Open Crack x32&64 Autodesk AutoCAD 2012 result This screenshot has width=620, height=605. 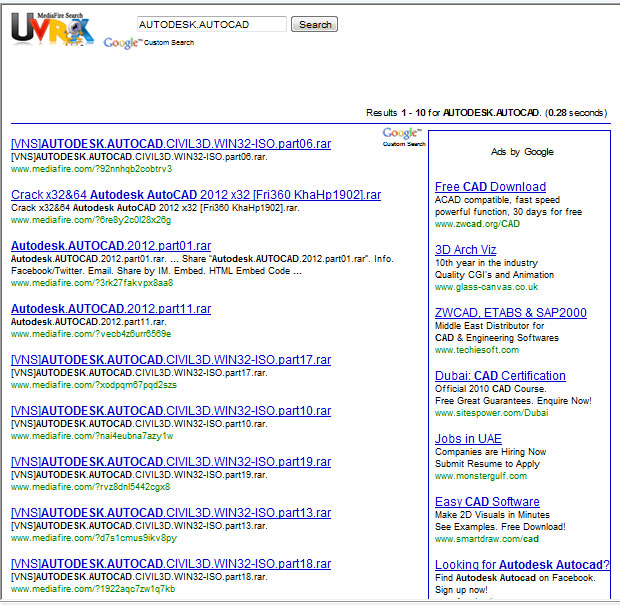[x=196, y=195]
